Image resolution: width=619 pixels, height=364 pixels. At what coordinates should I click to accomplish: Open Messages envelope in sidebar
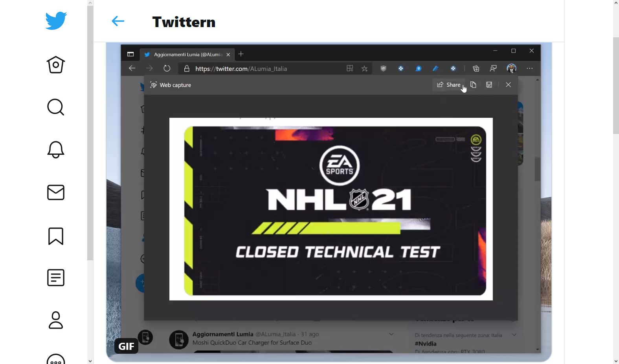56,192
